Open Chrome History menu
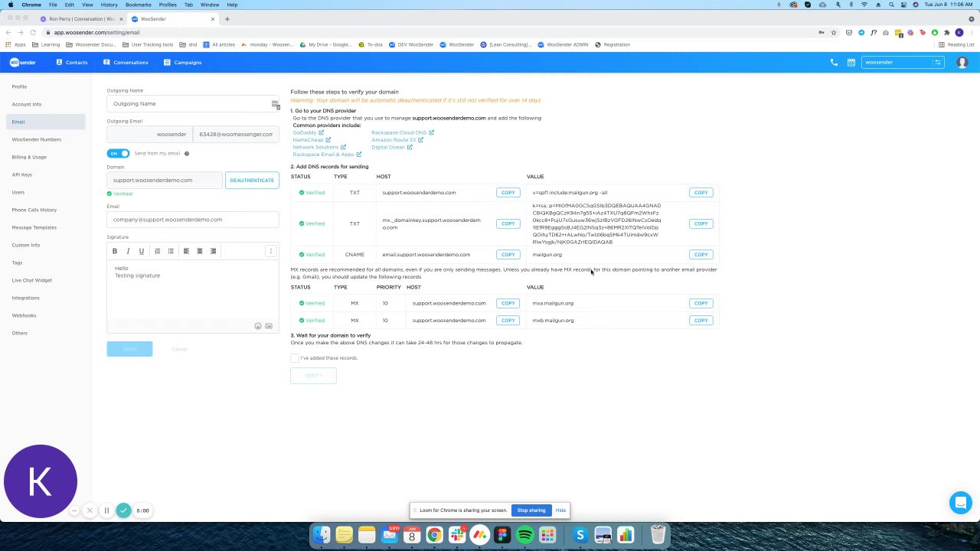The height and width of the screenshot is (551, 980). pyautogui.click(x=109, y=5)
